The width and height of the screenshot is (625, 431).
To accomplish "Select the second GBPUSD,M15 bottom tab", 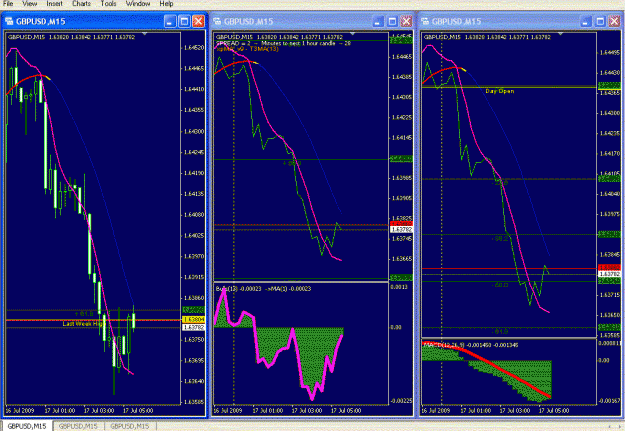I will point(78,426).
